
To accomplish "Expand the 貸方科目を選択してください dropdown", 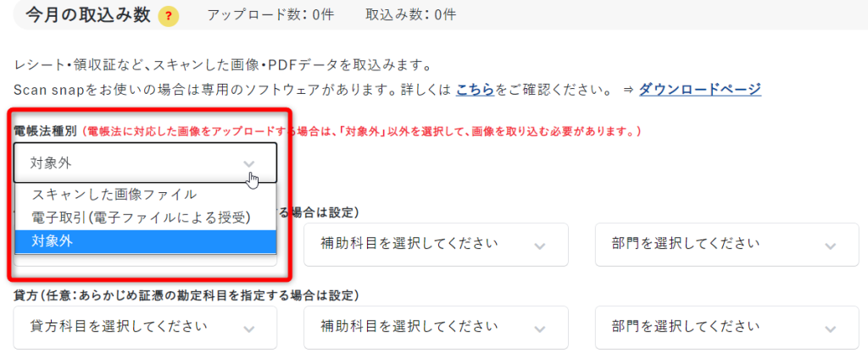I will [x=145, y=328].
